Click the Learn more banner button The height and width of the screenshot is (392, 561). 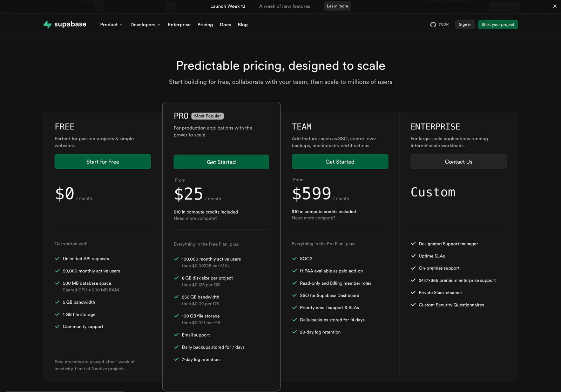[x=337, y=6]
